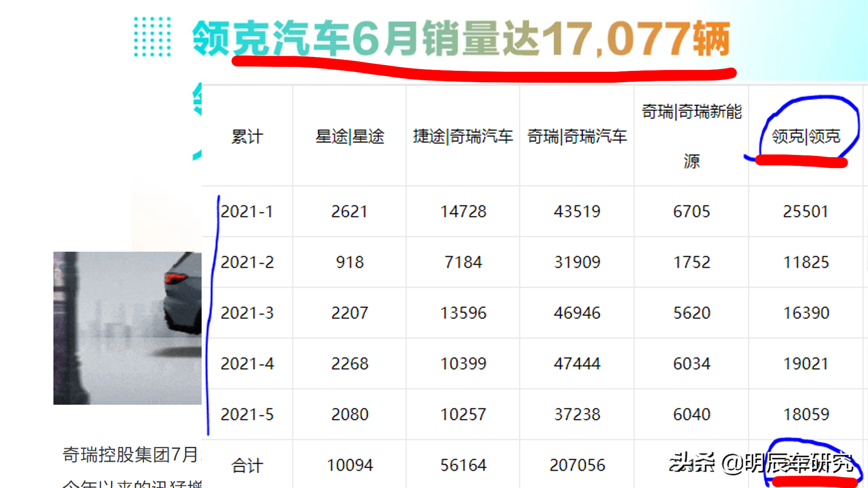
Task: Select cell value 25501
Action: tap(806, 211)
